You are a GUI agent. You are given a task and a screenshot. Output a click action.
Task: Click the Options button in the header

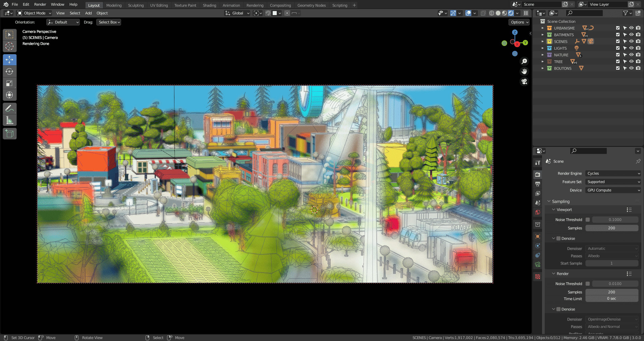[x=519, y=22]
